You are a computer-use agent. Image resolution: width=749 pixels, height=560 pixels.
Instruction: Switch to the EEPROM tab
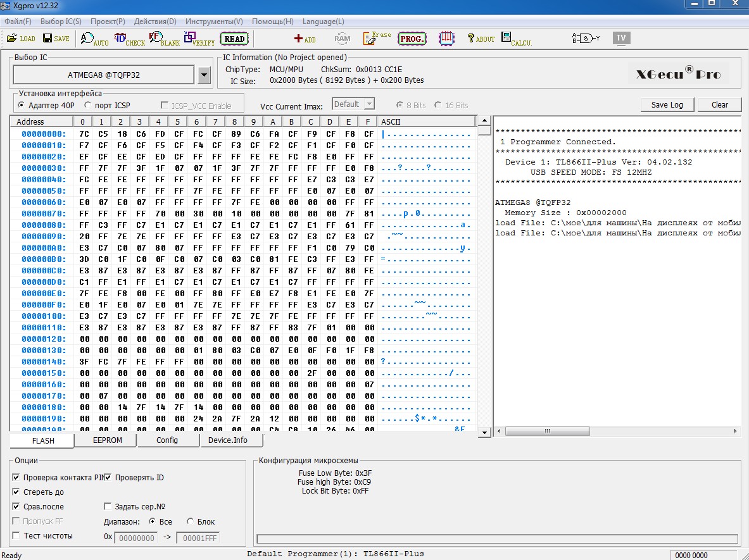coord(107,440)
